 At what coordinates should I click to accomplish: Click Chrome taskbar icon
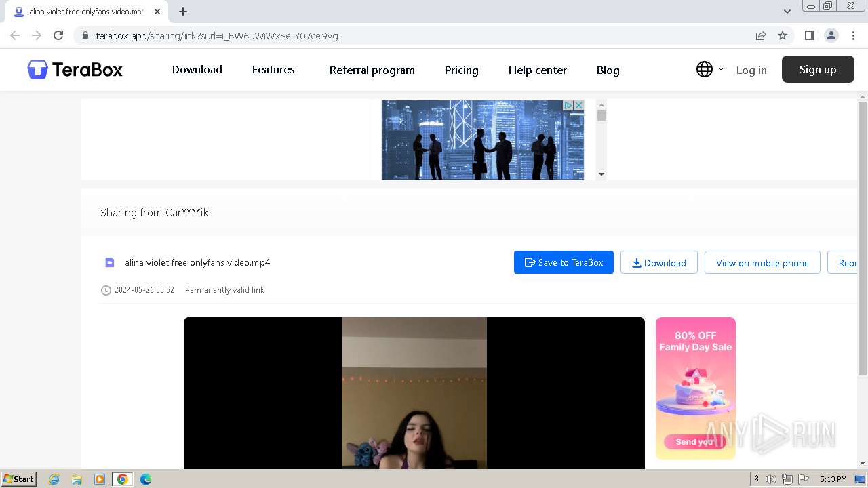(x=123, y=479)
